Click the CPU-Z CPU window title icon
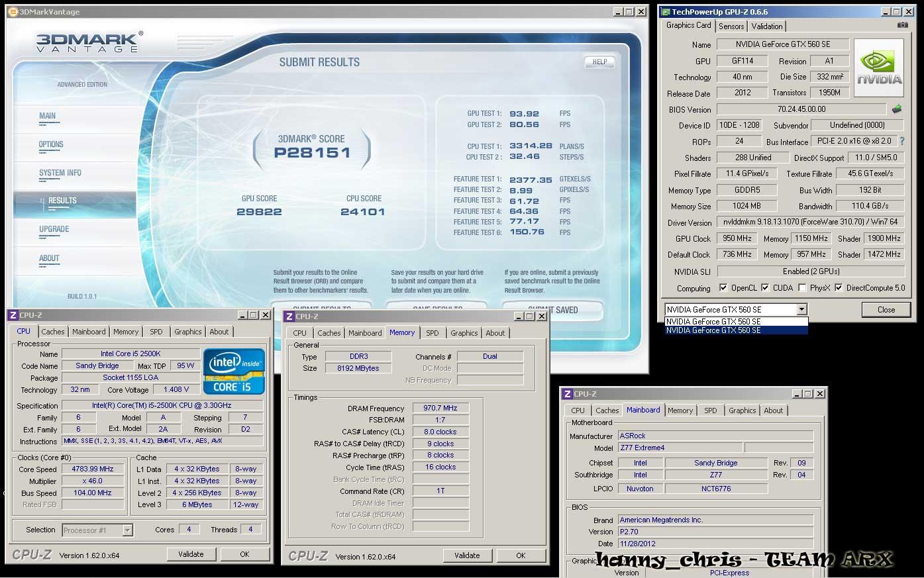The height and width of the screenshot is (578, 924). tap(13, 315)
